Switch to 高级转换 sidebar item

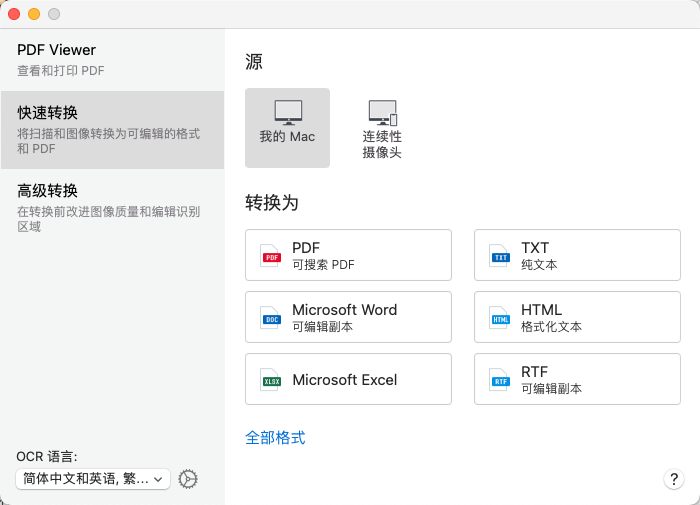[x=112, y=207]
